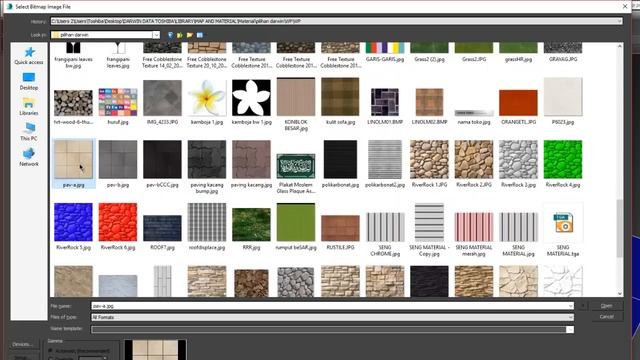
Task: Expand the File name dropdown arrow
Action: [570, 306]
